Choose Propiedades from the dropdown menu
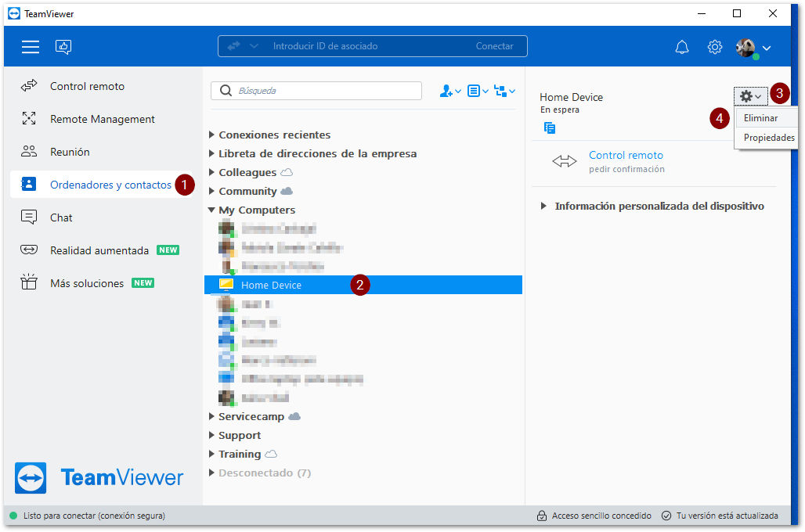Screen dimensions: 805x532 point(768,138)
